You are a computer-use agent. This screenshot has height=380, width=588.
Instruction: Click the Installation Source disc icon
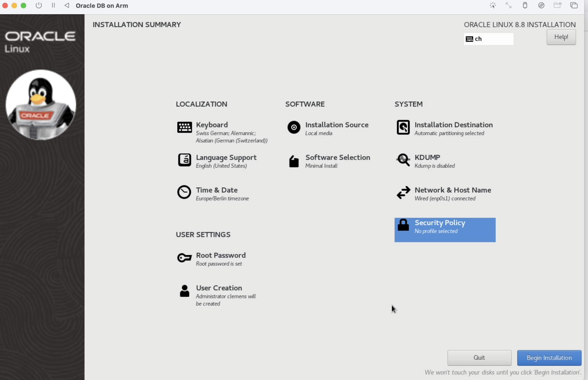(x=294, y=127)
